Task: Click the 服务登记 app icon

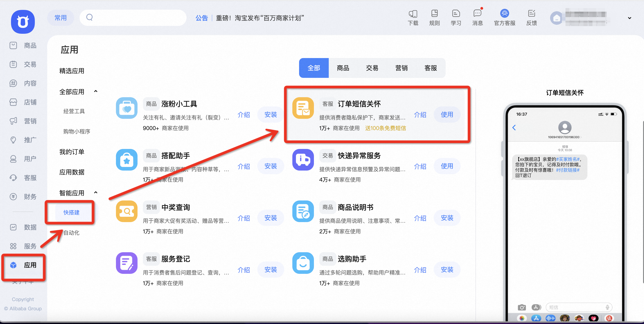Action: click(x=127, y=263)
